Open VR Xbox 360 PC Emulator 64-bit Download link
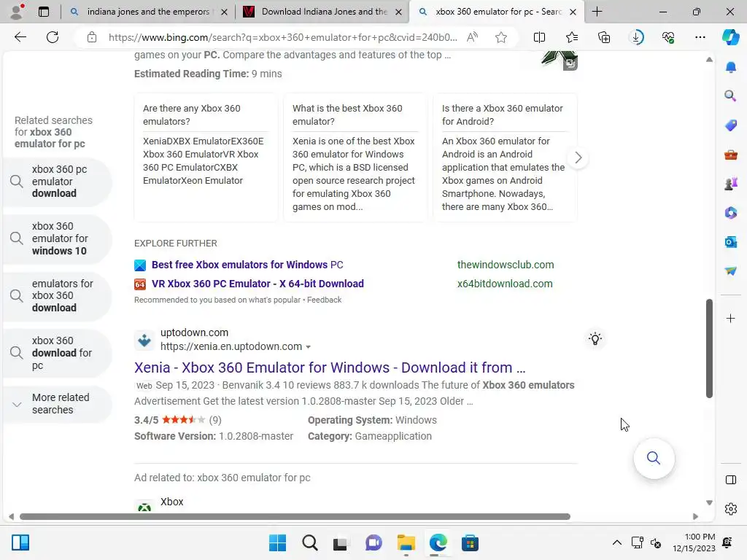The image size is (747, 560). [258, 284]
